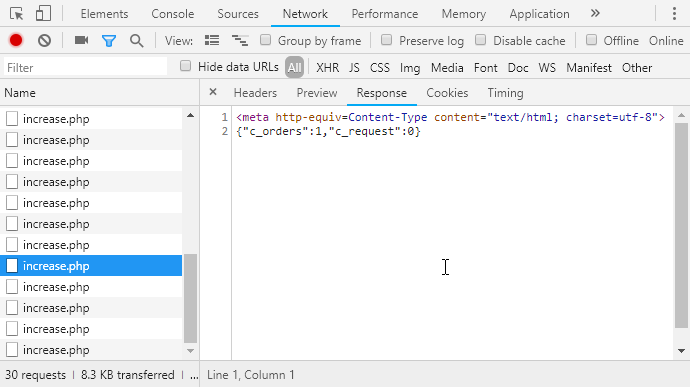Image resolution: width=690 pixels, height=387 pixels.
Task: Click the response pane scrollbar thumb
Action: pos(681,225)
